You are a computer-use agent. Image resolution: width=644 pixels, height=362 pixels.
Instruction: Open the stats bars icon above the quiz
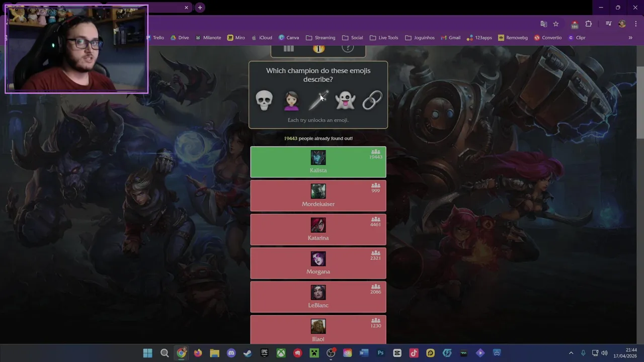pos(289,48)
